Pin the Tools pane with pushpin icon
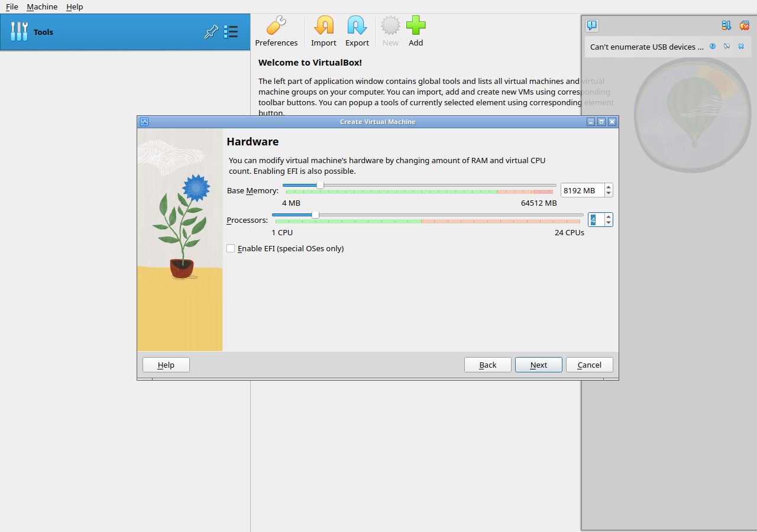This screenshot has width=757, height=532. coord(211,32)
